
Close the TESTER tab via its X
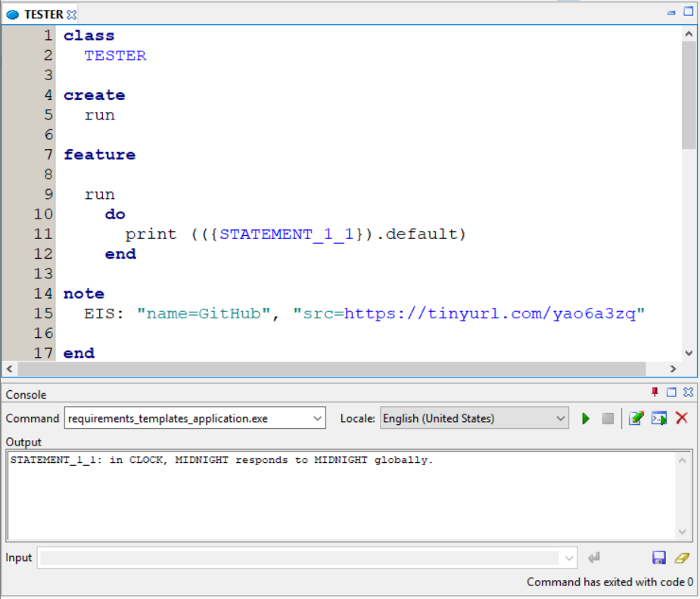72,14
